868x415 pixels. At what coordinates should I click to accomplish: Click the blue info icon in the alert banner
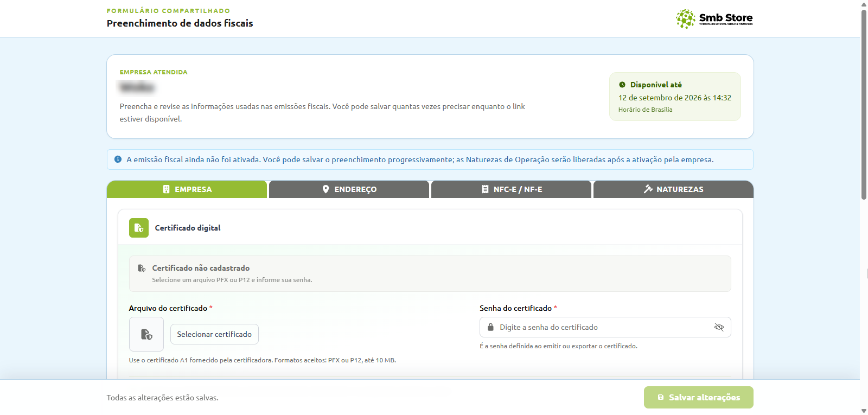118,159
